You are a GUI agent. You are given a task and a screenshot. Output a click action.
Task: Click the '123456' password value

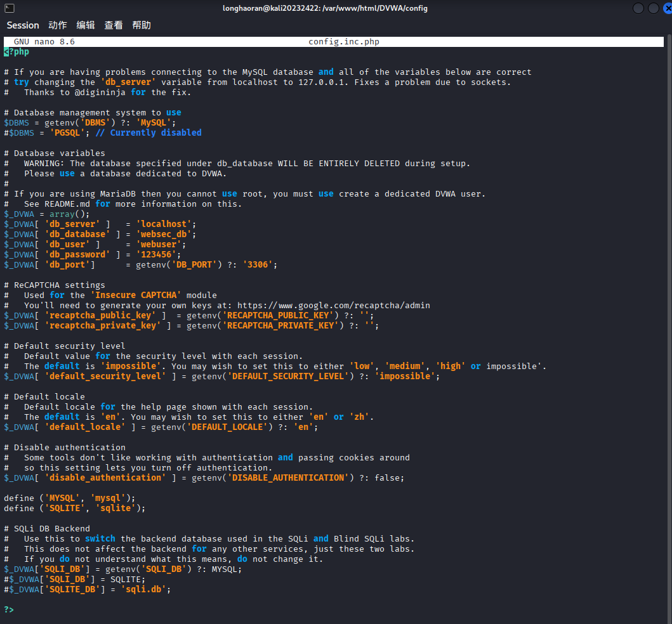[156, 254]
